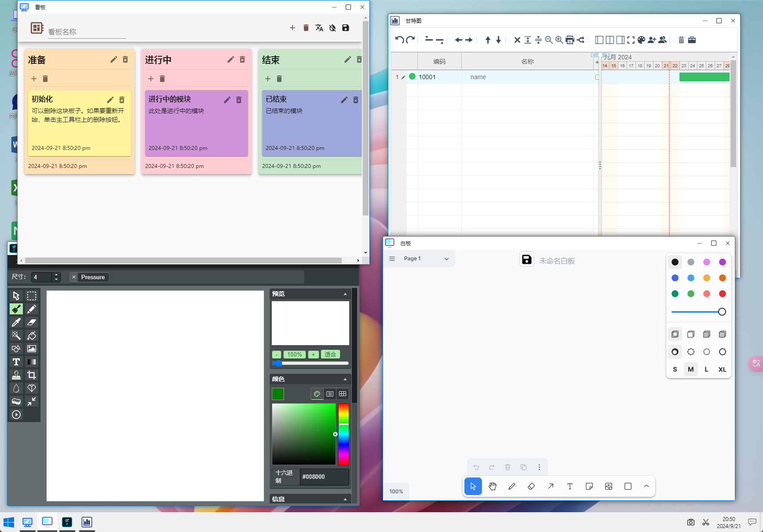Click translate icon in Kanban toolbar

(319, 28)
